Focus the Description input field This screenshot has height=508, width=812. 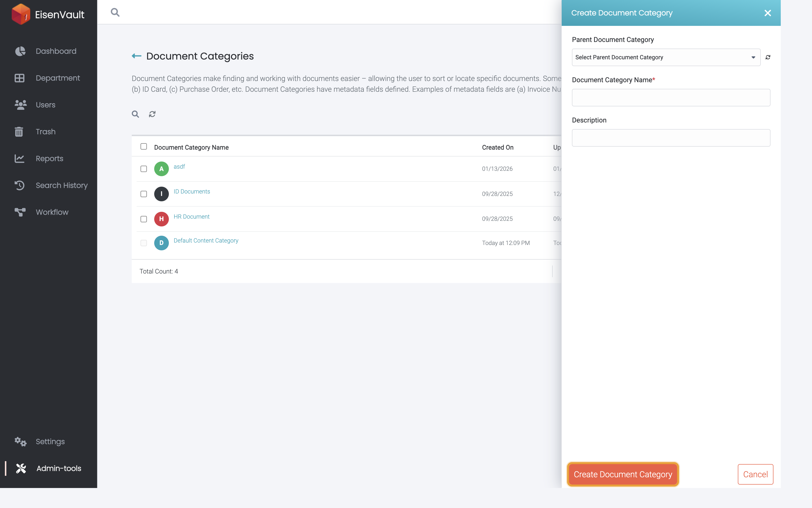671,138
